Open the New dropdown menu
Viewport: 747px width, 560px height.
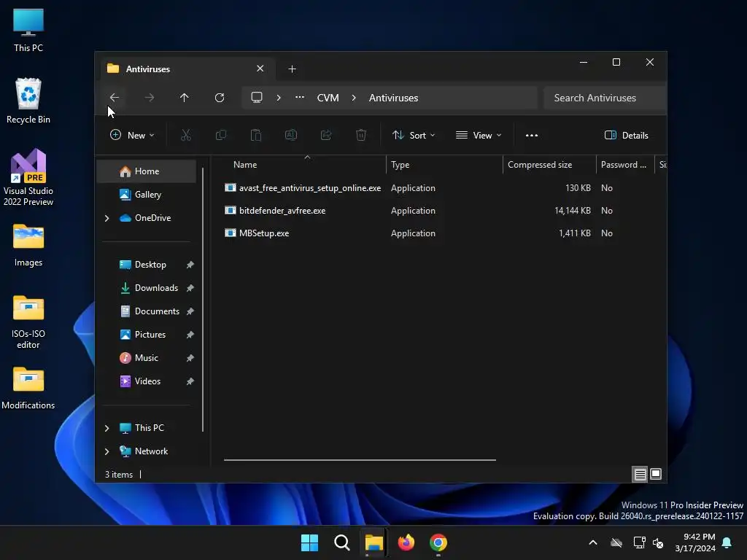(x=132, y=135)
